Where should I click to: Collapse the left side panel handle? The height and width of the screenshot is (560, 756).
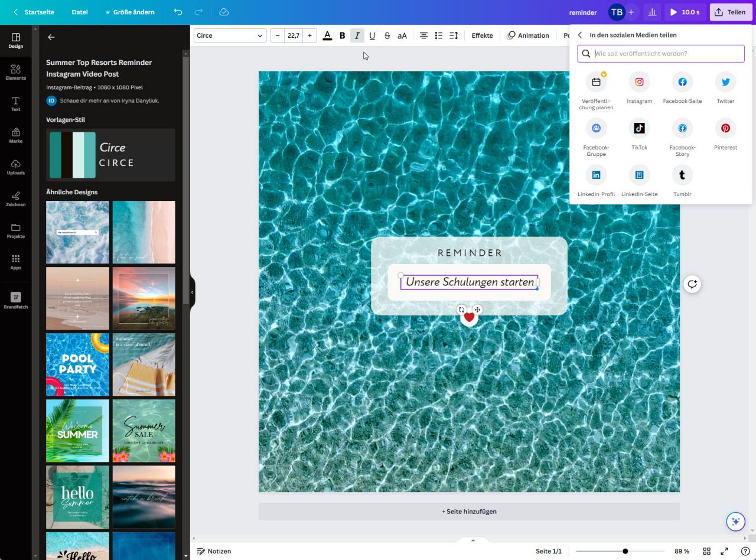pyautogui.click(x=192, y=292)
